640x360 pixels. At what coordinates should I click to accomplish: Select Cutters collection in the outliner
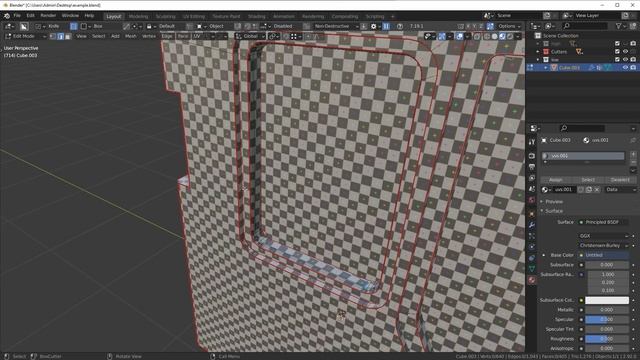click(559, 52)
